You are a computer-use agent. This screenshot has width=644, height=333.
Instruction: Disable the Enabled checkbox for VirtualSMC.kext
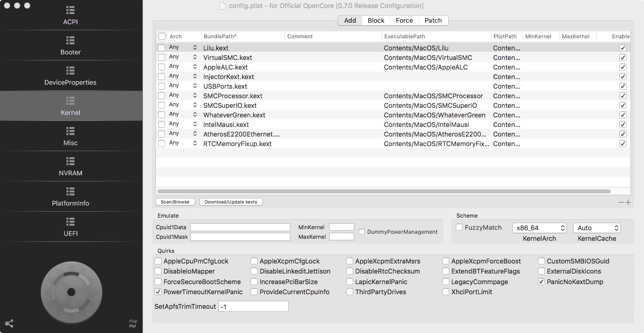pos(623,57)
